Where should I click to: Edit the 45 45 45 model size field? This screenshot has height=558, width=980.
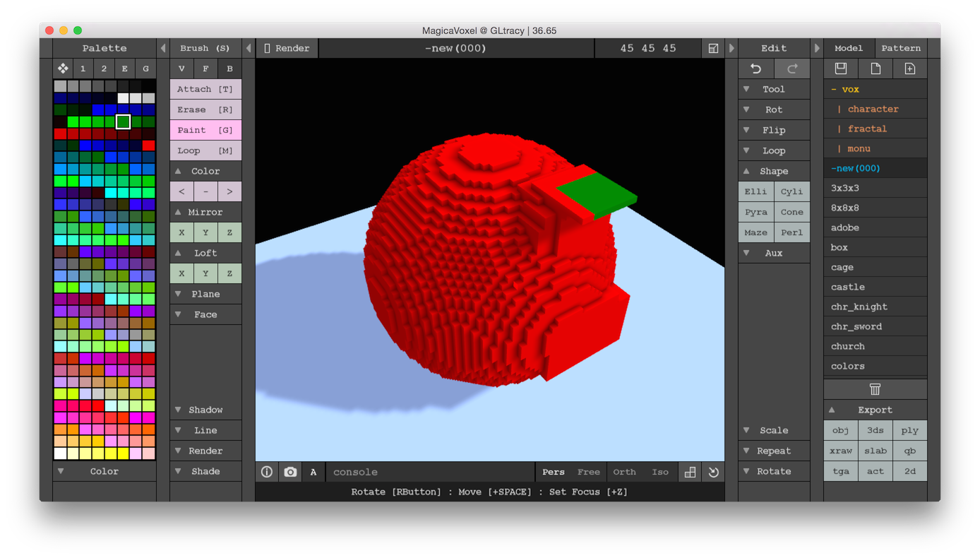[648, 48]
